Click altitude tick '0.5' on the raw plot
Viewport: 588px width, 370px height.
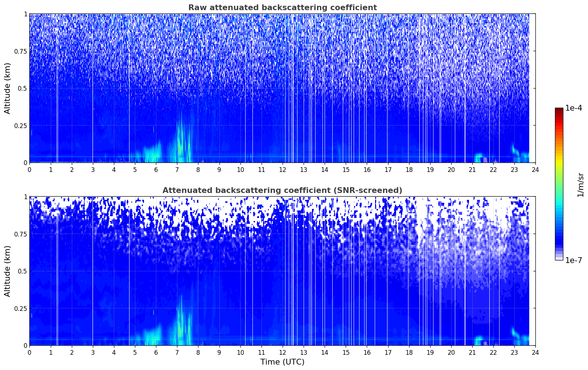(22, 88)
